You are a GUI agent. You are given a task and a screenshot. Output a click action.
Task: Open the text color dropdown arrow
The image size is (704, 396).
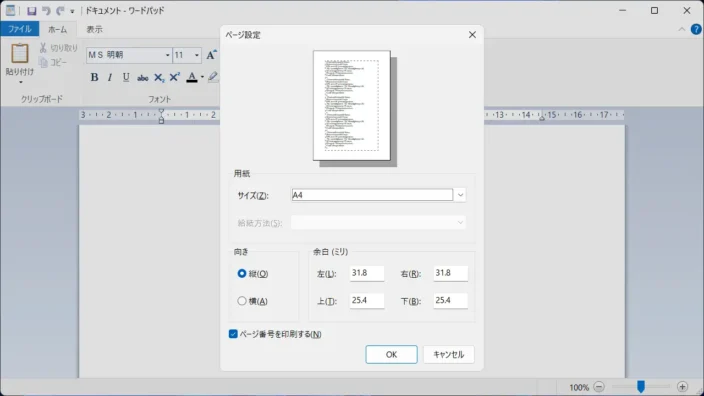[202, 77]
